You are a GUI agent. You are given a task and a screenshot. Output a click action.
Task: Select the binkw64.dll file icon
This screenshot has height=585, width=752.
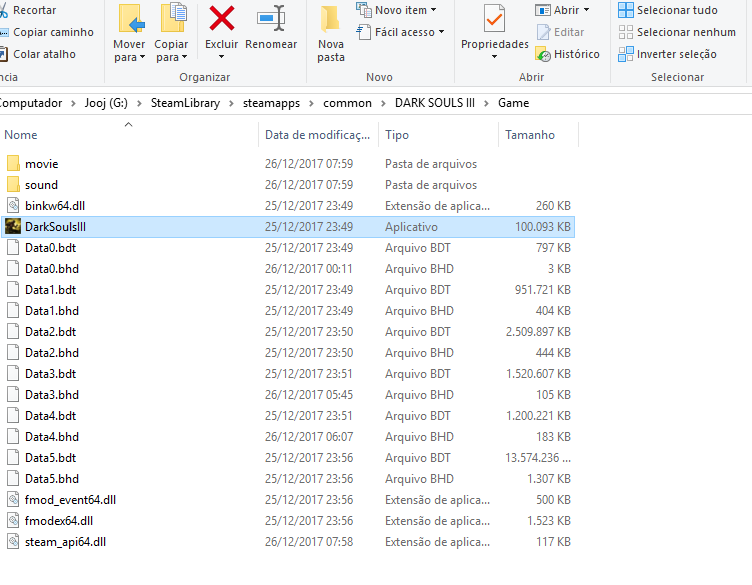[13, 206]
